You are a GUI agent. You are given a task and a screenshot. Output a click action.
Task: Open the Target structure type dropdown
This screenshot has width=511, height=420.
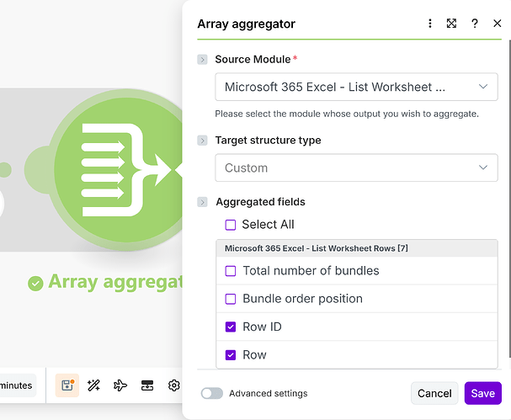click(x=356, y=167)
